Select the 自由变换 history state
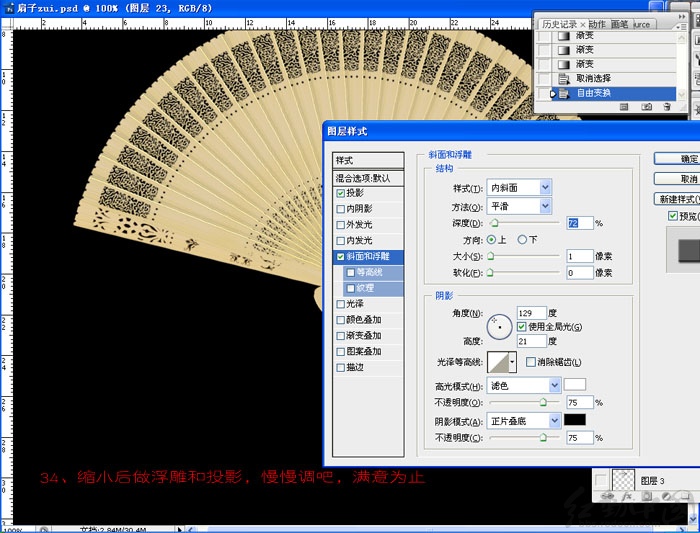 tap(614, 93)
